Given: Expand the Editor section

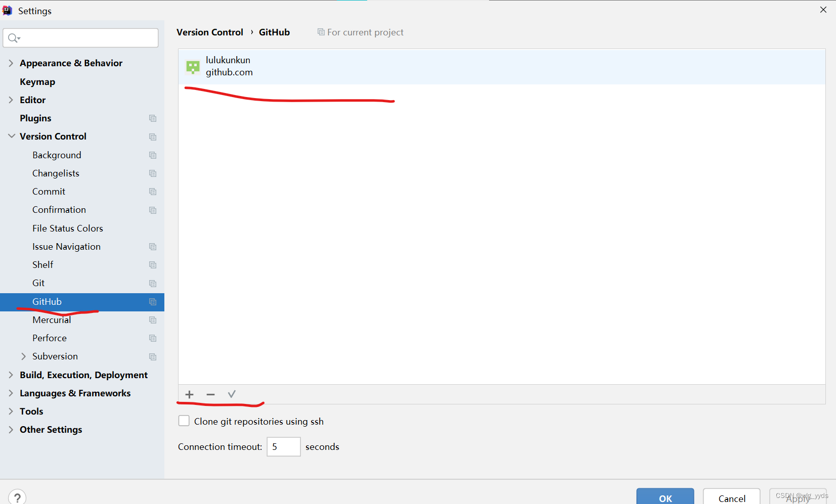Looking at the screenshot, I should 11,100.
